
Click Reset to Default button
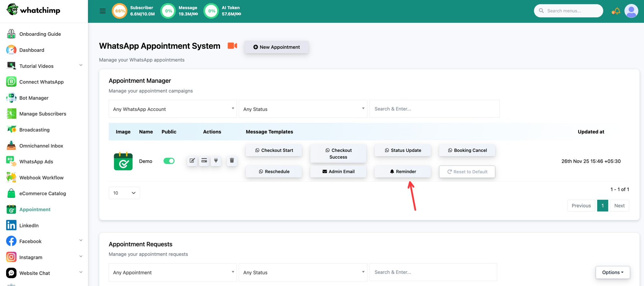click(467, 172)
